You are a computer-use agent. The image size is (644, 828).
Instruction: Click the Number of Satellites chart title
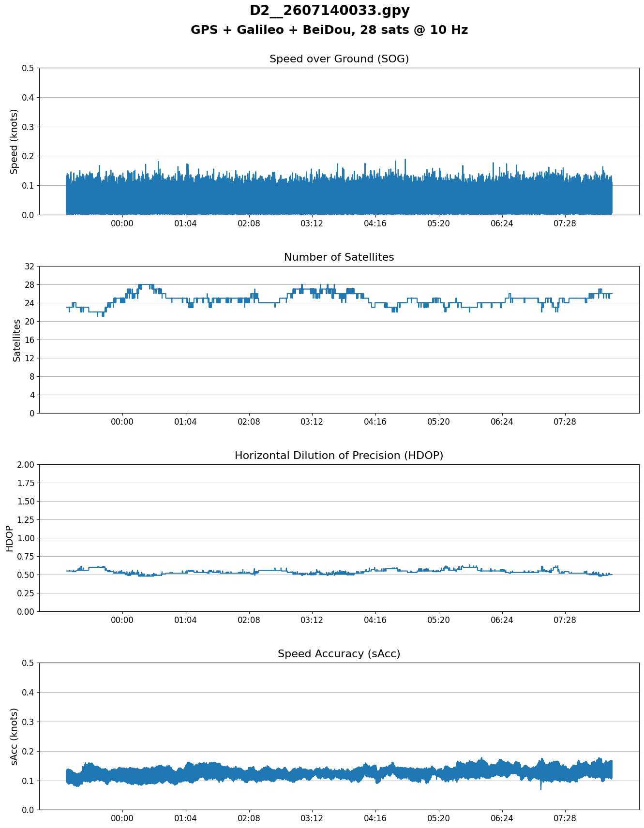[339, 257]
